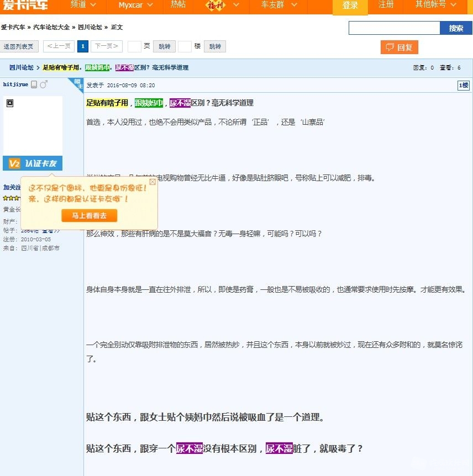
Task: Focus the floor number input box
Action: (185, 46)
